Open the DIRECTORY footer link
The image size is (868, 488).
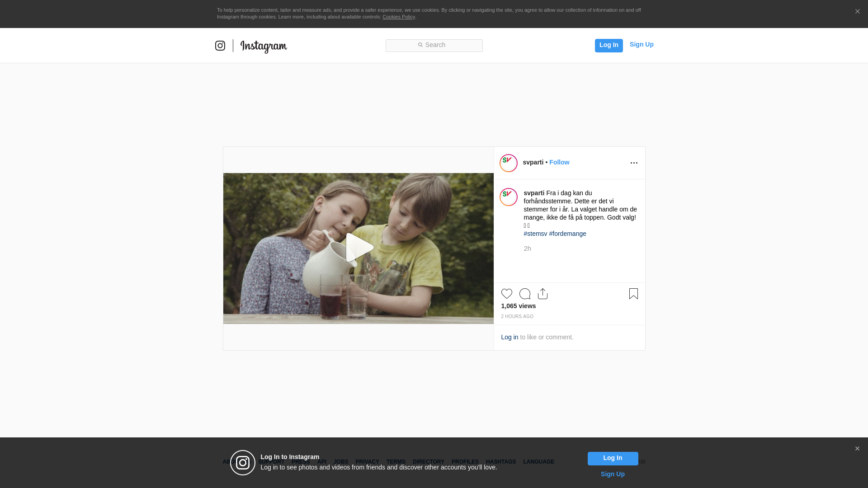[428, 462]
